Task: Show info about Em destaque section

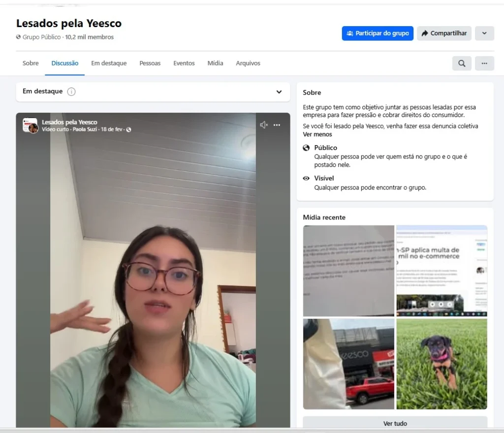Action: pos(71,92)
